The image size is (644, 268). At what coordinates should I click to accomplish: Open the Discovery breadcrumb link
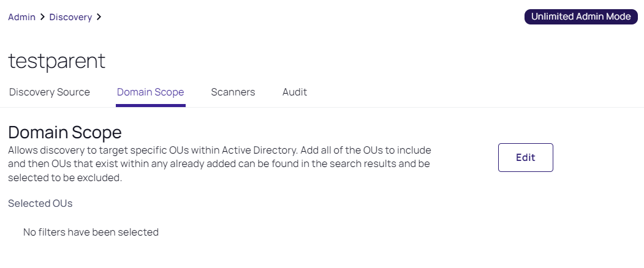70,17
